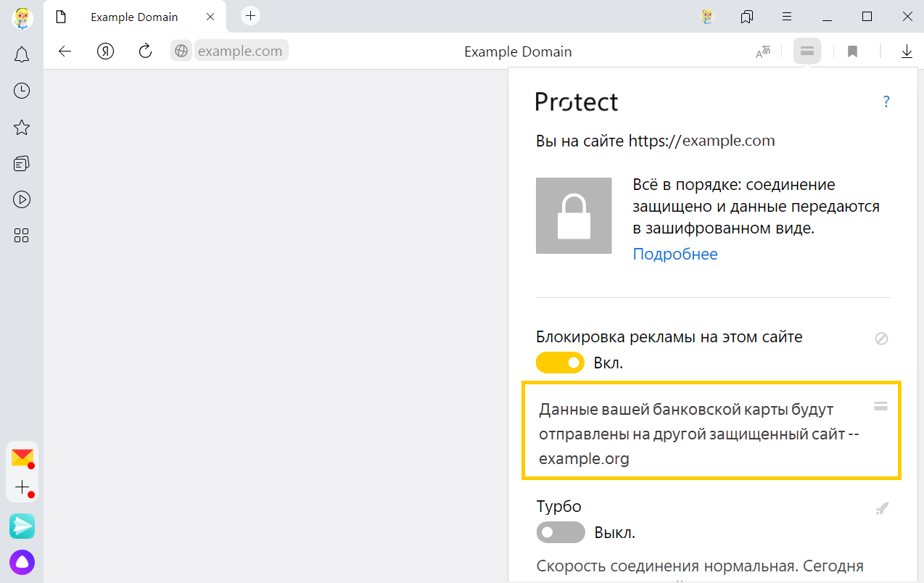Click "Вы на сайте https://example.com" text
Image resolution: width=924 pixels, height=583 pixels.
tap(656, 141)
